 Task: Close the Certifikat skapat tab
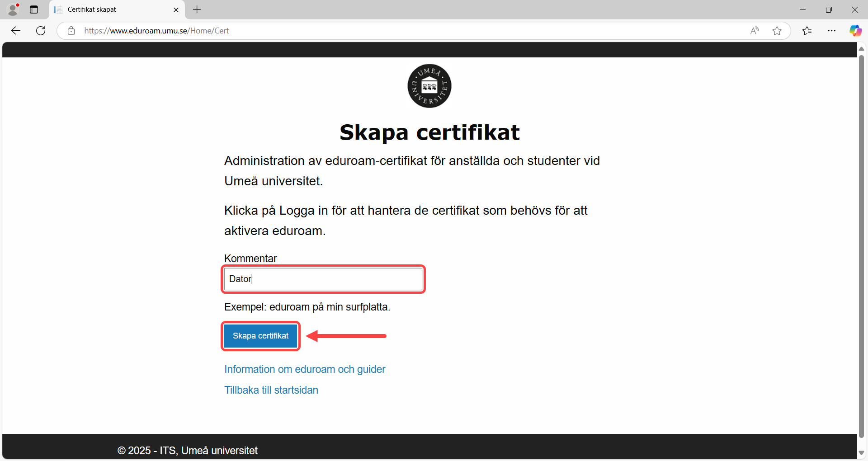[176, 9]
